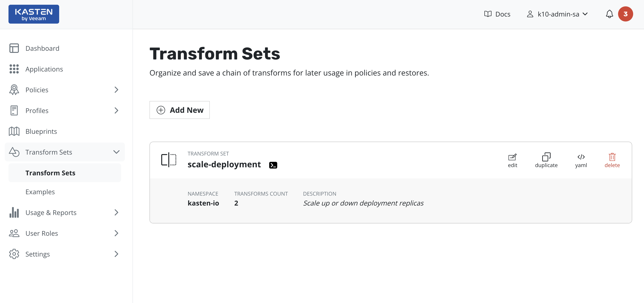The height and width of the screenshot is (303, 644).
Task: Open the Dashboard page
Action: click(x=42, y=48)
